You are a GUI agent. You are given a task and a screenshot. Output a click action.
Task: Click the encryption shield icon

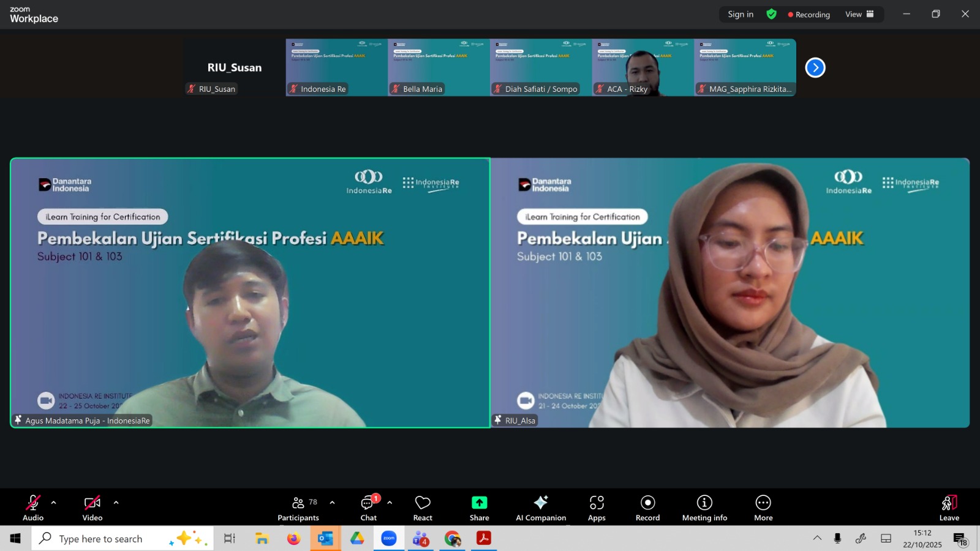[x=771, y=14]
